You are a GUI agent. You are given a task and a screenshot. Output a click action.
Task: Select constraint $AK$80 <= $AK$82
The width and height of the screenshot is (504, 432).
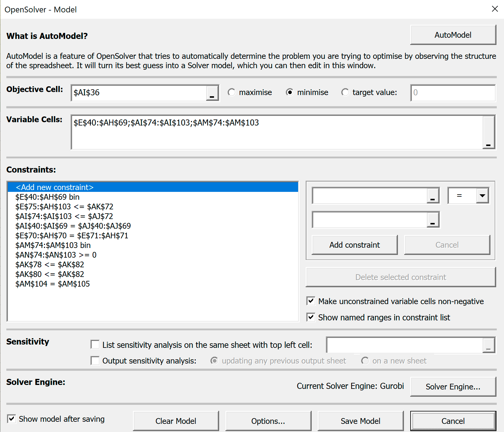(153, 274)
